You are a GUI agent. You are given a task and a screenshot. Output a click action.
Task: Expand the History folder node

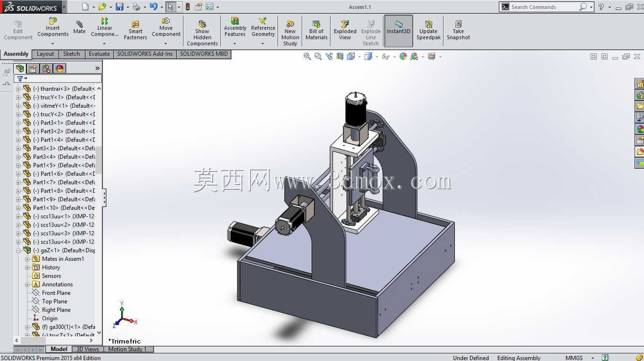tap(27, 267)
